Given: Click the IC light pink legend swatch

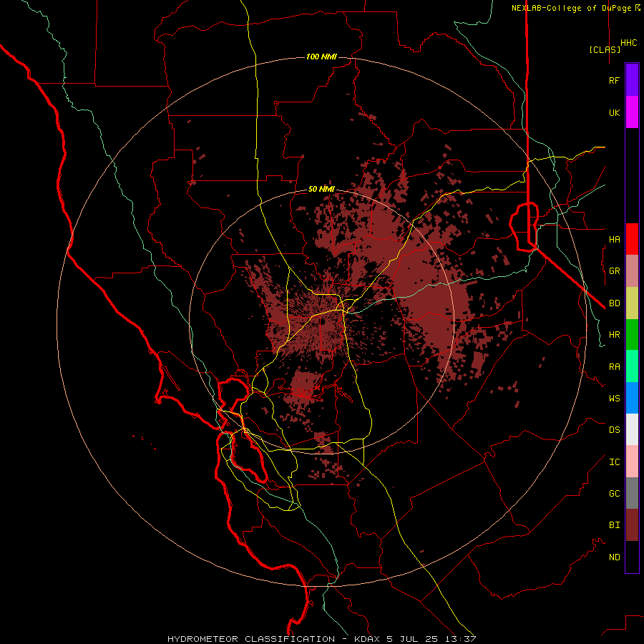Looking at the screenshot, I should pos(632,462).
